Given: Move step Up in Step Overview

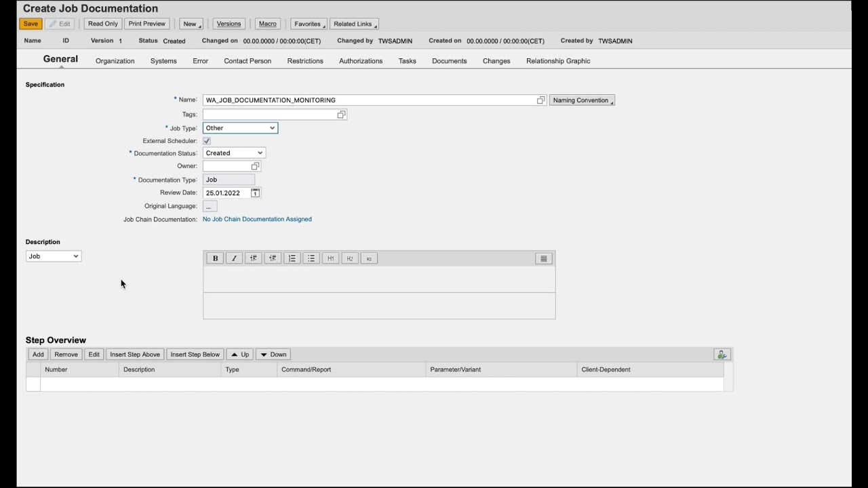Looking at the screenshot, I should tap(239, 354).
